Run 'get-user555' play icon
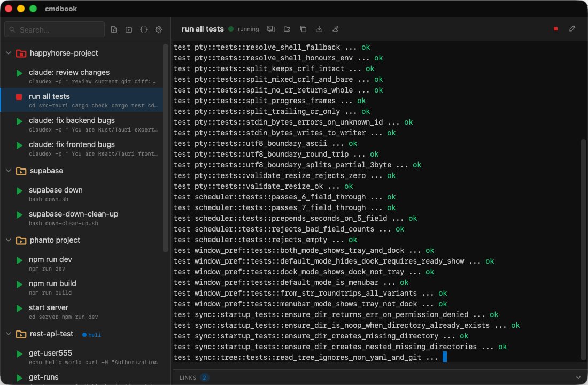This screenshot has width=588, height=385. (x=19, y=353)
